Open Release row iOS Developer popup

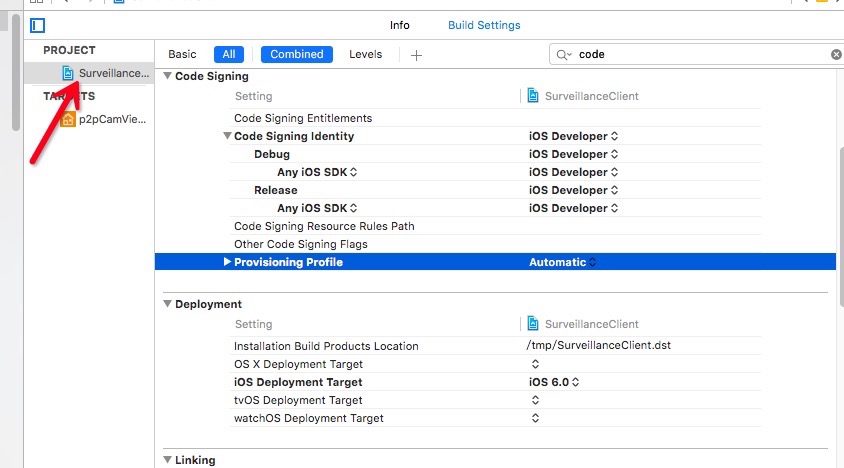tap(573, 190)
